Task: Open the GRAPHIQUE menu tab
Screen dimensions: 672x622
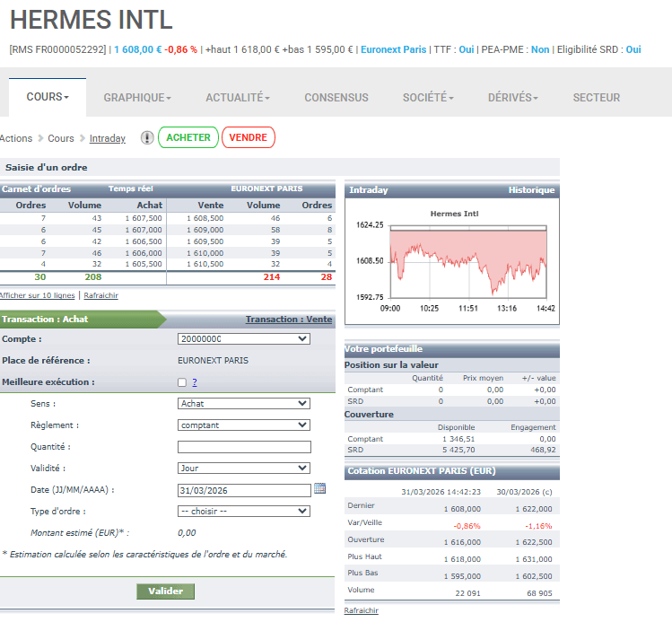Action: (x=137, y=98)
